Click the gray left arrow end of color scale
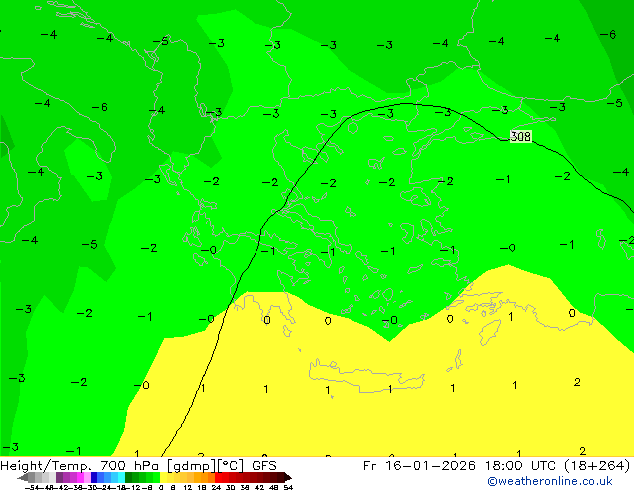This screenshot has height=490, width=634. [x=23, y=478]
